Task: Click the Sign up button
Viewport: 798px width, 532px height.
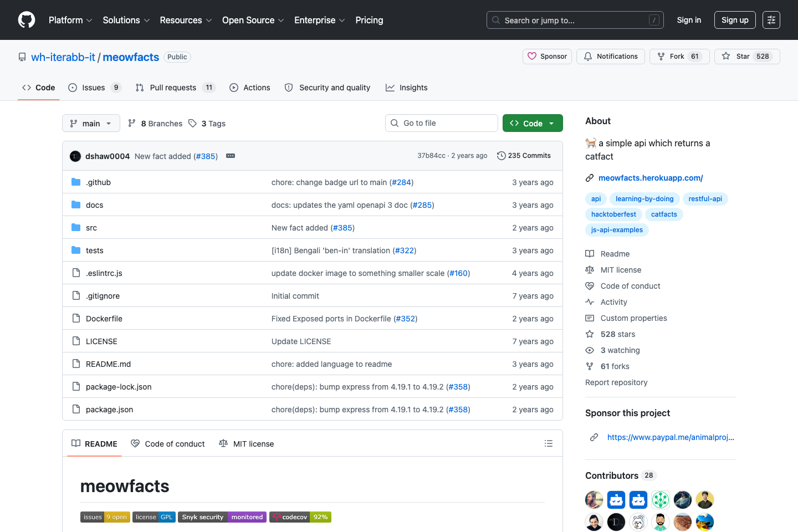Action: point(735,20)
